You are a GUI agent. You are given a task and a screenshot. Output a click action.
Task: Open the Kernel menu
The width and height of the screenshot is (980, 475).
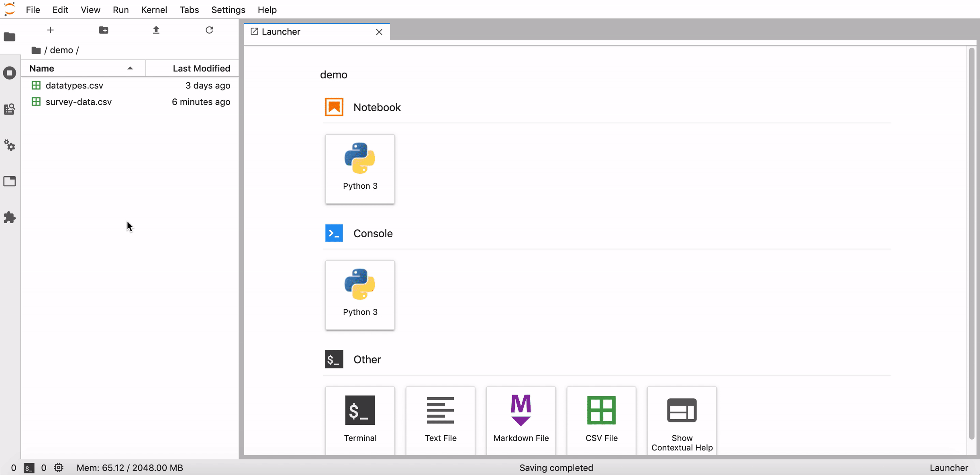pos(154,10)
